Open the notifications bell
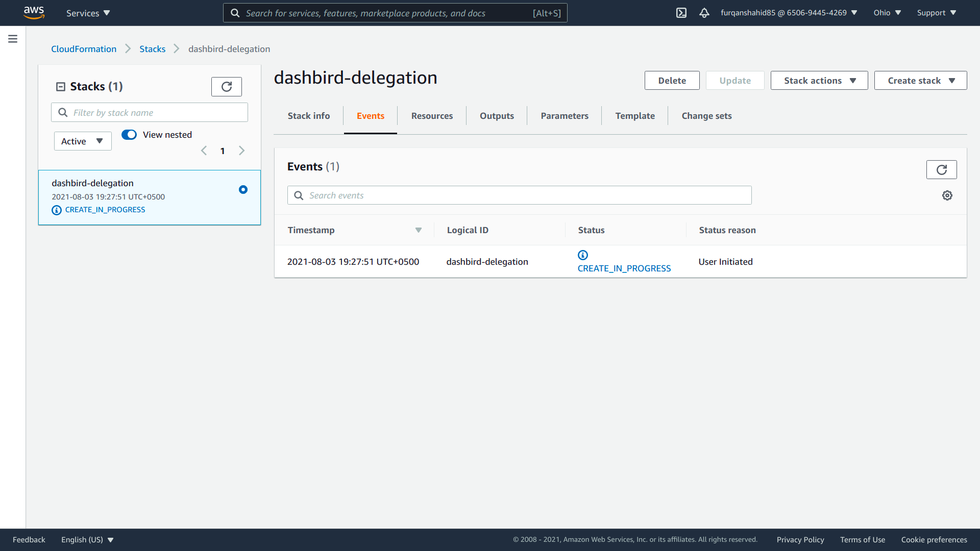Viewport: 980px width, 551px height. (704, 13)
